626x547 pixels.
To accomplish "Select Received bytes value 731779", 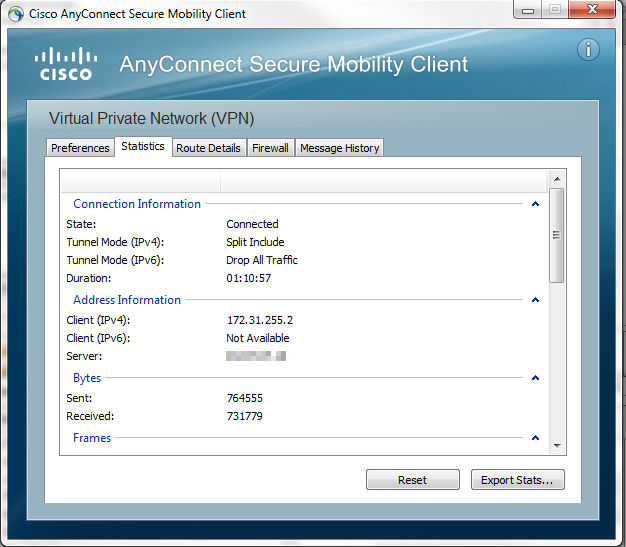I will point(245,416).
